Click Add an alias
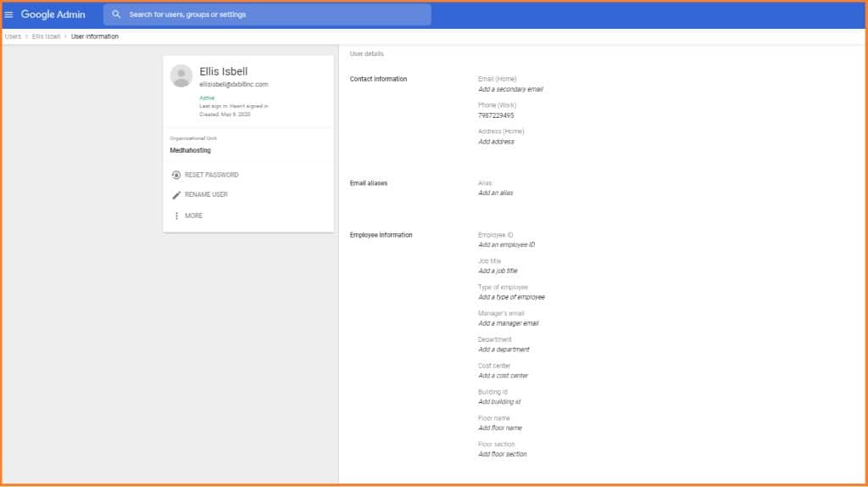Screen dimensions: 868x487 point(495,193)
